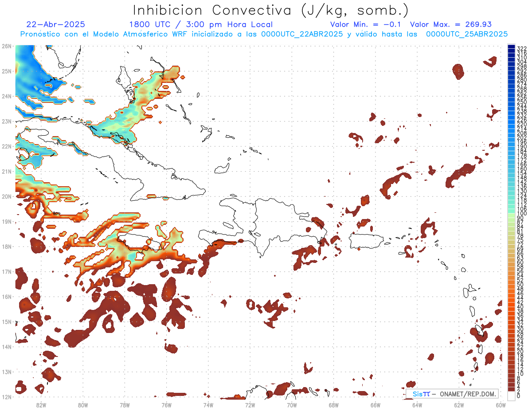Click the pale green 100 colorbar swatch
The width and height of the screenshot is (532, 411).
(511, 215)
